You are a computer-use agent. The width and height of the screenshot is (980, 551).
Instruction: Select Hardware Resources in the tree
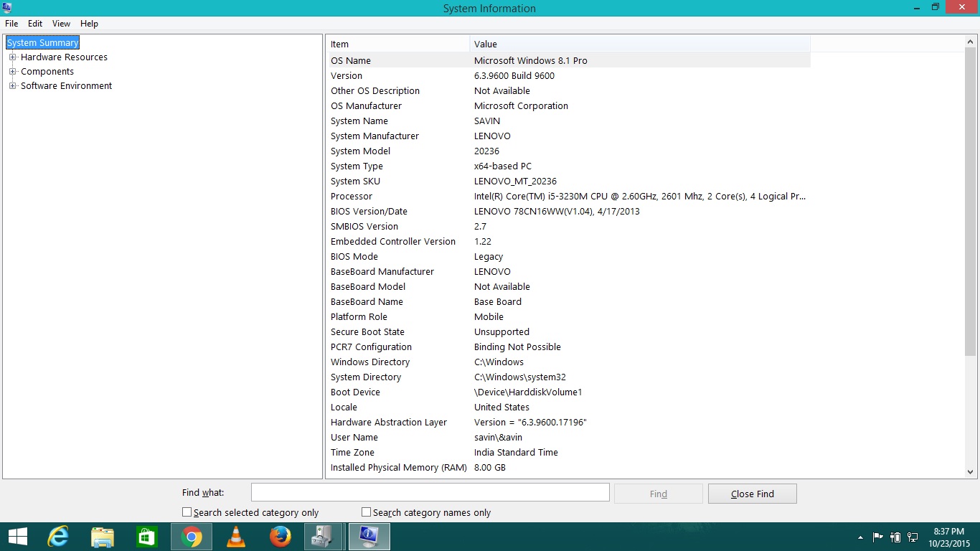pos(64,57)
